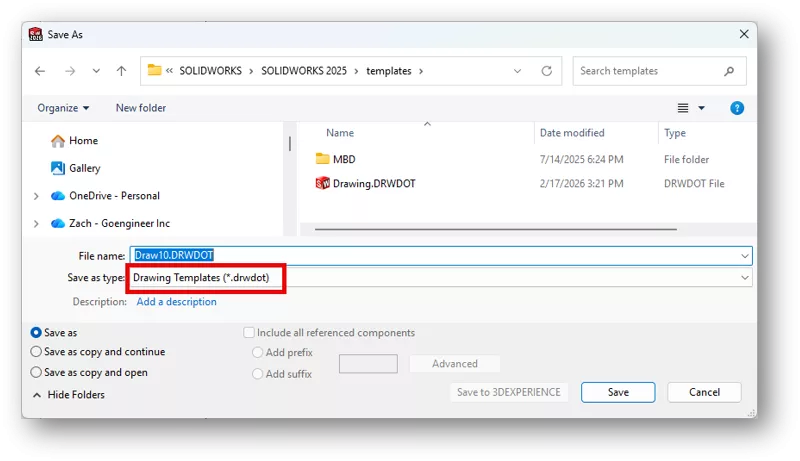Refresh the templates folder
Screen dimensions: 800x461
tap(546, 71)
